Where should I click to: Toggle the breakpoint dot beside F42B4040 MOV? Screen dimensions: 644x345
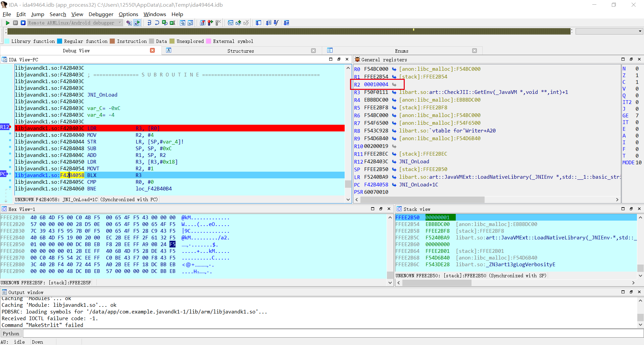click(x=10, y=134)
